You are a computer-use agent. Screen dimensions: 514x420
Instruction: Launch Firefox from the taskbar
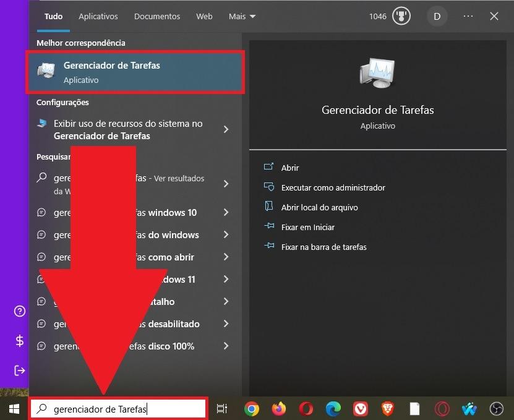click(278, 409)
